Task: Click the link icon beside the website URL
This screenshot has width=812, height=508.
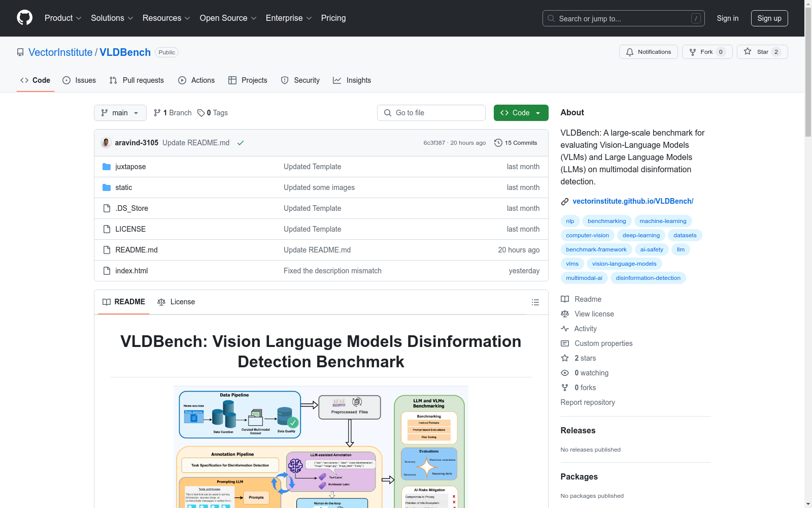Action: click(x=565, y=202)
